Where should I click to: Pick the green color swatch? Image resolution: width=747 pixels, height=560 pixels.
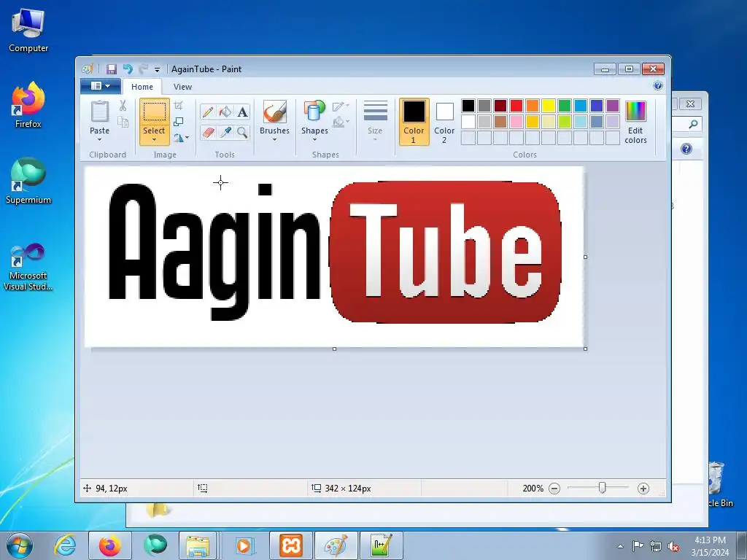coord(565,106)
